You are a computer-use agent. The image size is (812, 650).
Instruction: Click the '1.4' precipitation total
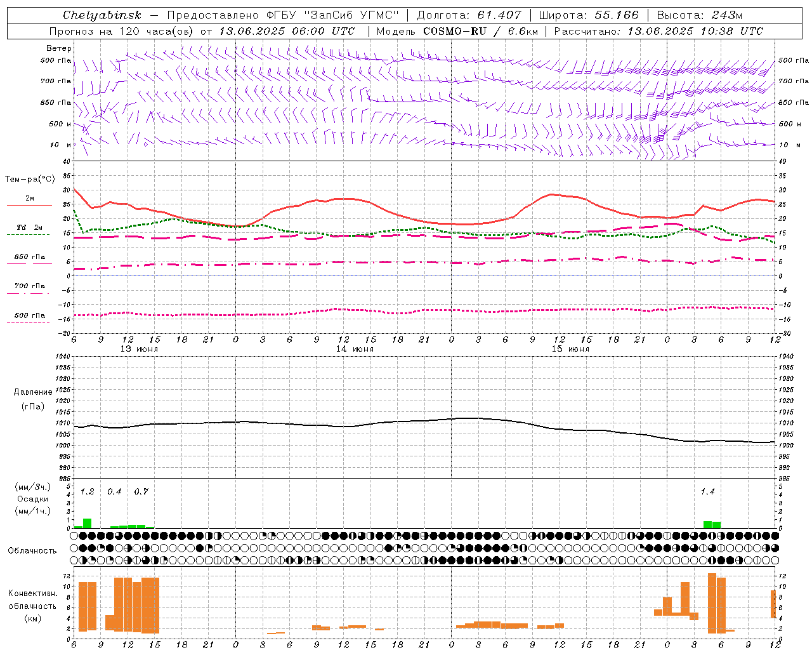click(x=707, y=491)
